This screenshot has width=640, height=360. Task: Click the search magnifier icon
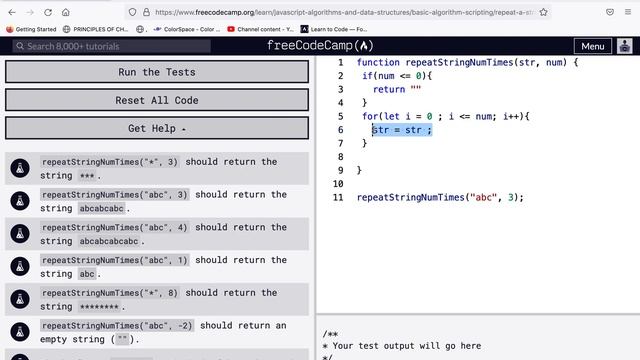point(20,46)
